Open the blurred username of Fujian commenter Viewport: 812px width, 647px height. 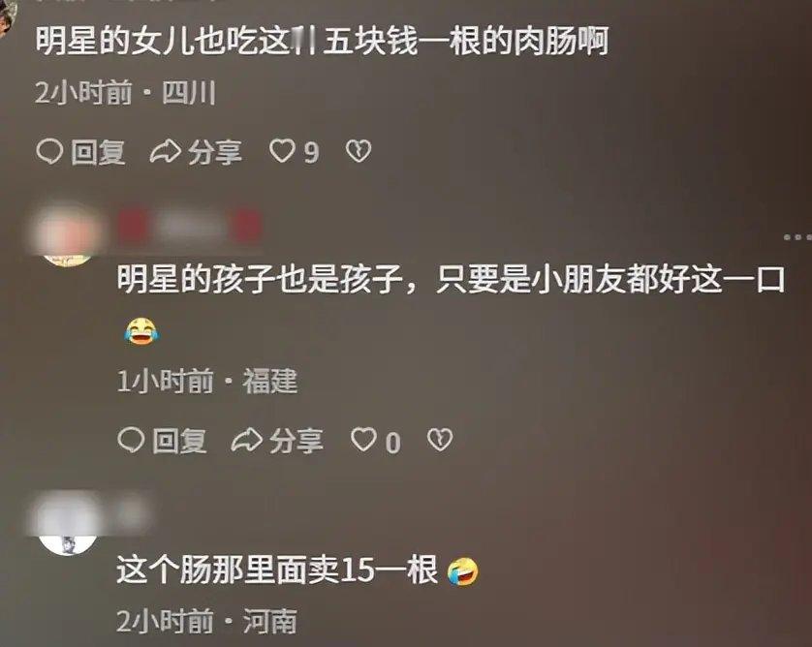[x=190, y=227]
